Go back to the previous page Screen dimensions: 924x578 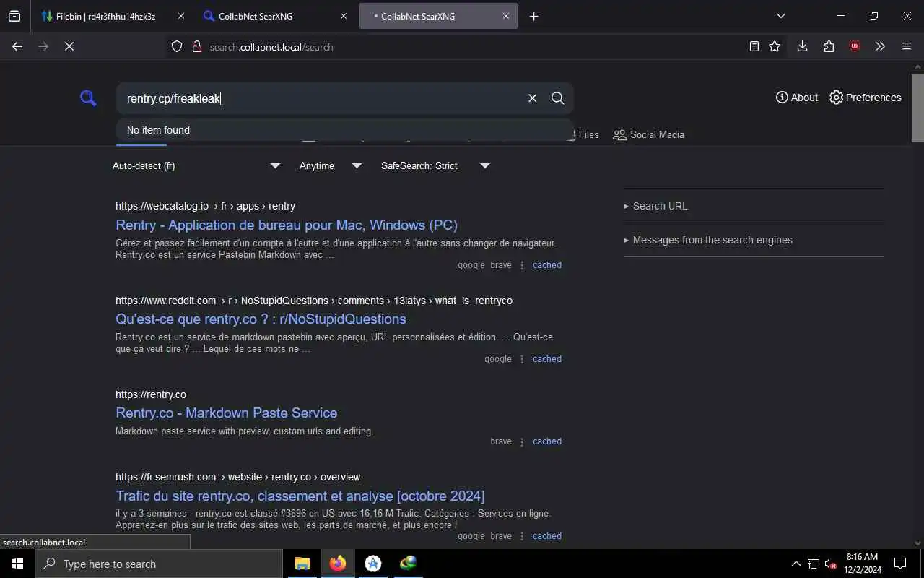(x=17, y=46)
